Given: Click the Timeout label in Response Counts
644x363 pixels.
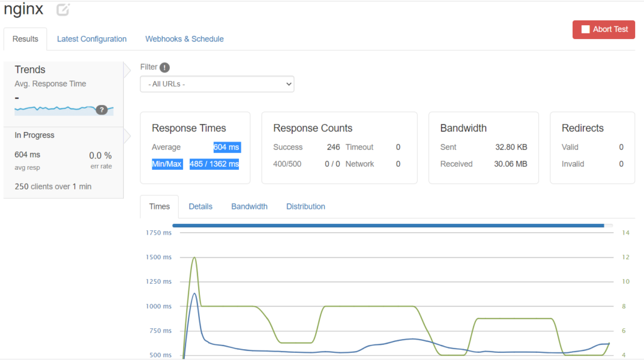Looking at the screenshot, I should [359, 147].
